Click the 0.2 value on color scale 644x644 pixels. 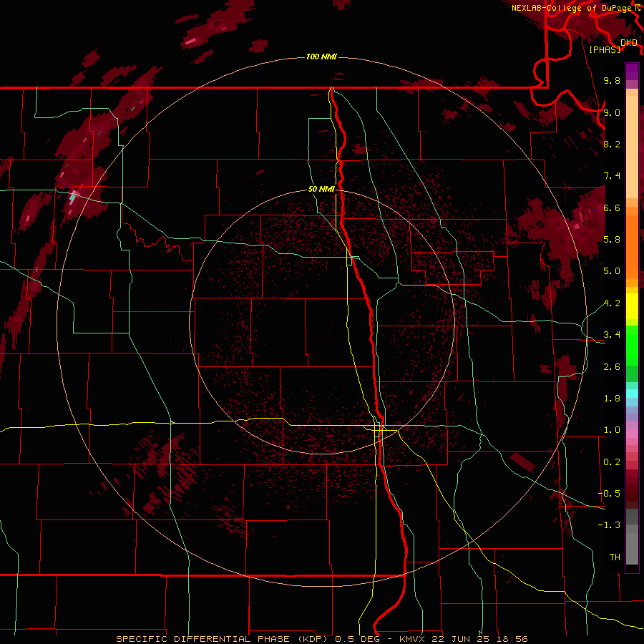612,462
